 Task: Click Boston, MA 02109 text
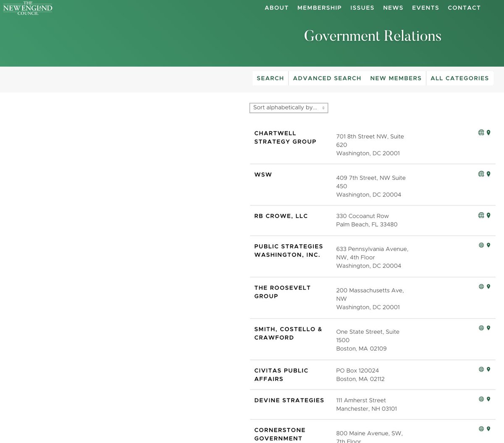coord(361,349)
